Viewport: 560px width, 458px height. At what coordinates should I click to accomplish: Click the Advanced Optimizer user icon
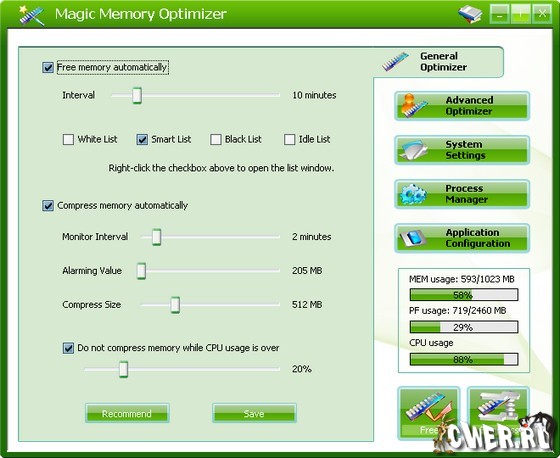pyautogui.click(x=414, y=105)
